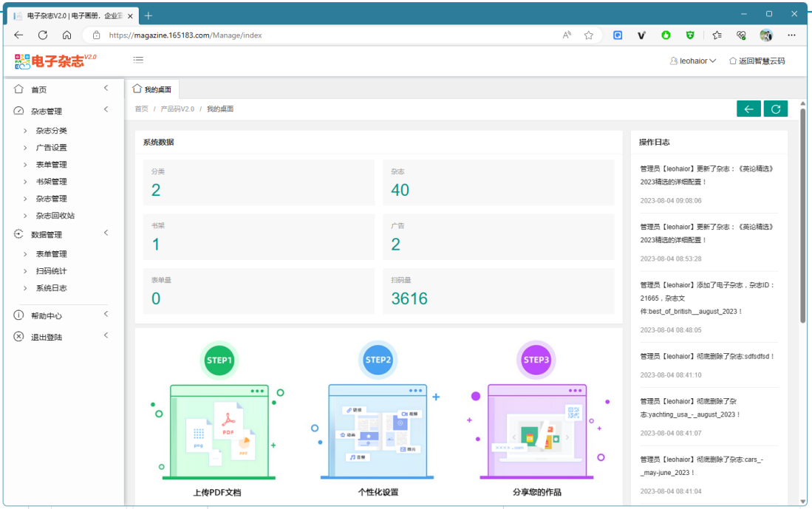This screenshot has height=509, width=812.
Task: Click the 电子杂志 V2.0 logo
Action: [55, 61]
